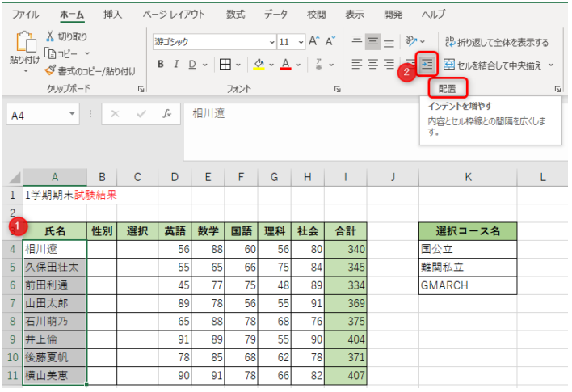Click the column K header
Viewport: 572px width, 392px height.
point(468,176)
